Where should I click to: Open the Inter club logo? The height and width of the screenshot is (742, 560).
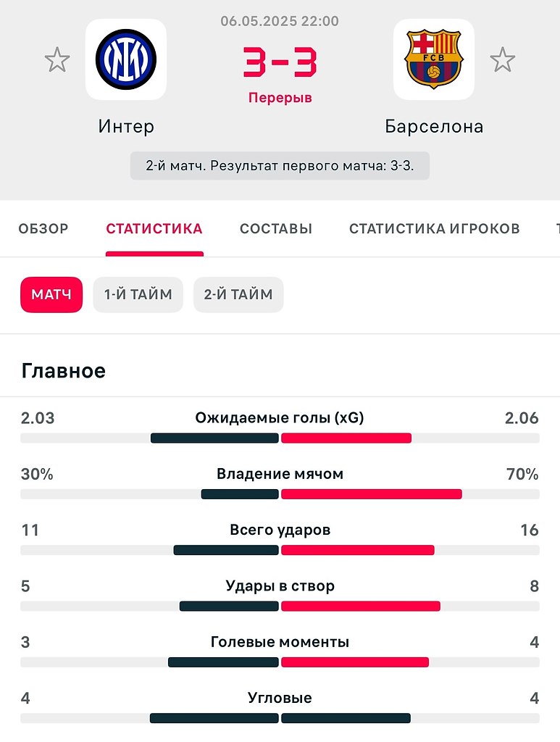coord(126,59)
